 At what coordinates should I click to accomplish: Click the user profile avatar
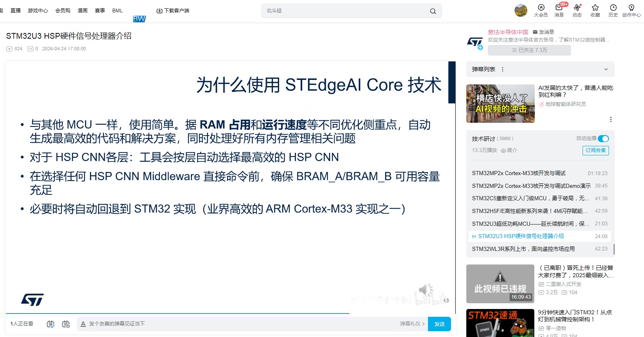(x=521, y=11)
